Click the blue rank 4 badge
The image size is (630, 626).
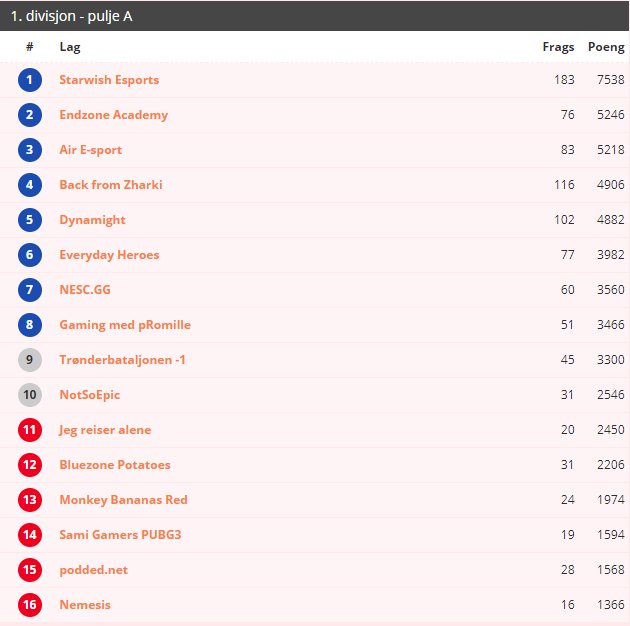(x=30, y=185)
